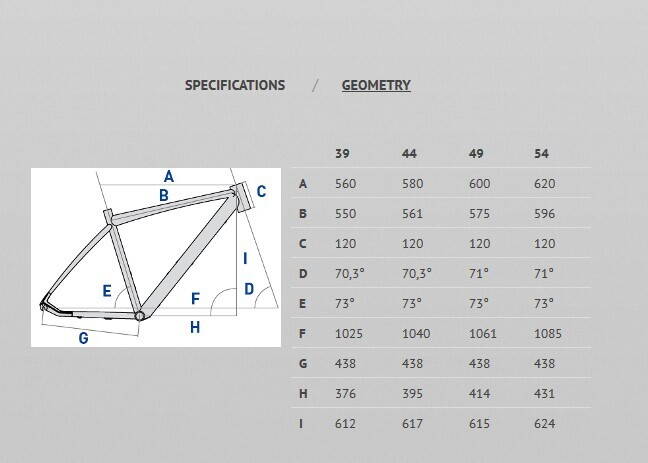
Task: Switch to the Specifications tab
Action: click(235, 85)
